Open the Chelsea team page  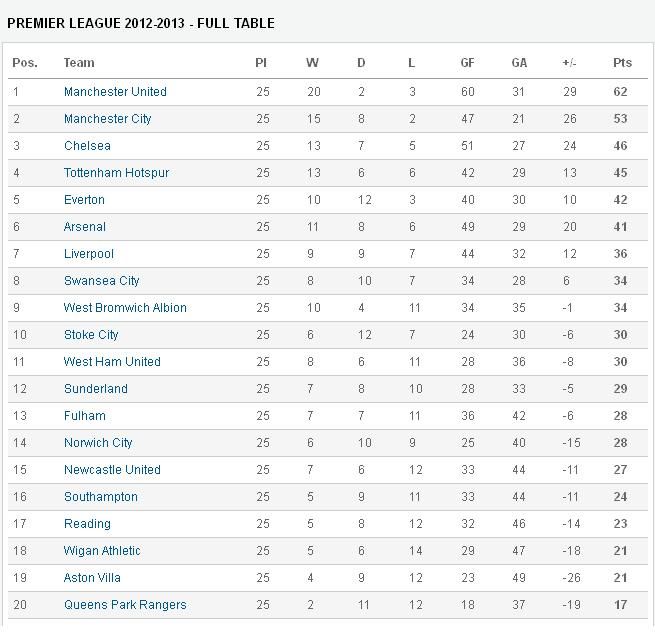point(87,146)
